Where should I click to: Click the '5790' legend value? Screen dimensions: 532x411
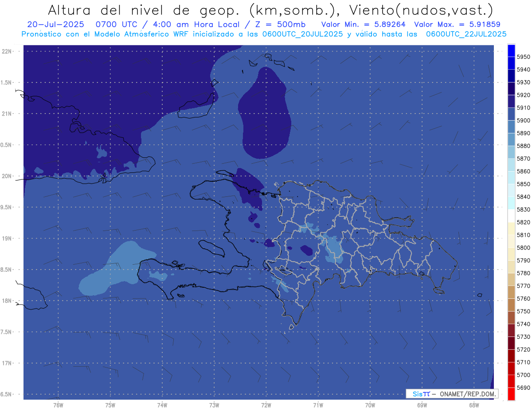pos(524,260)
